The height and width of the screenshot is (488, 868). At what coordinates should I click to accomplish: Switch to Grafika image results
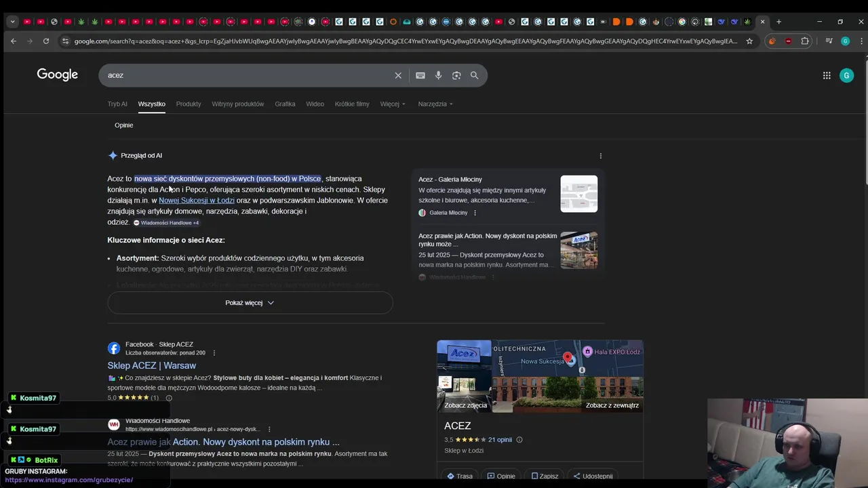coord(285,104)
